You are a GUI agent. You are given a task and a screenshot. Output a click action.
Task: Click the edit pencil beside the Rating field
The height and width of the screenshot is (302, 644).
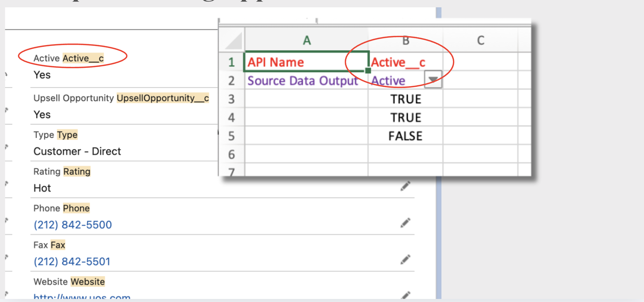406,186
